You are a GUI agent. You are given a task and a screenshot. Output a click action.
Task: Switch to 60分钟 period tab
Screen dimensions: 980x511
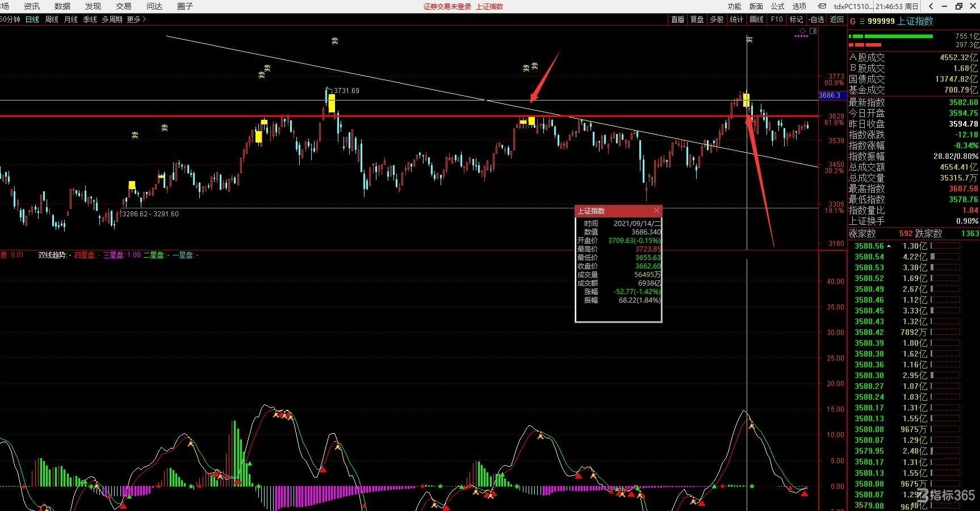pyautogui.click(x=10, y=19)
